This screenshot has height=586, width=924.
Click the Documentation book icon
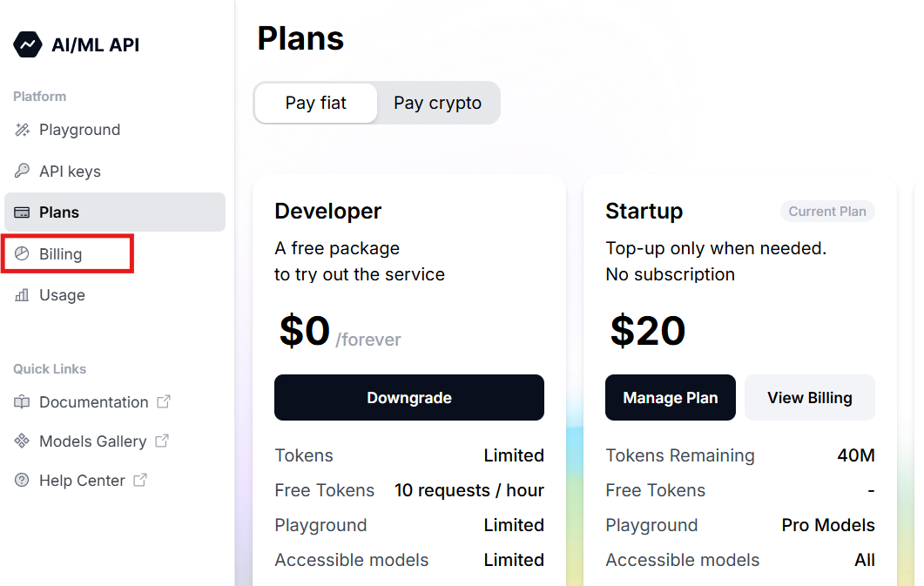(23, 402)
